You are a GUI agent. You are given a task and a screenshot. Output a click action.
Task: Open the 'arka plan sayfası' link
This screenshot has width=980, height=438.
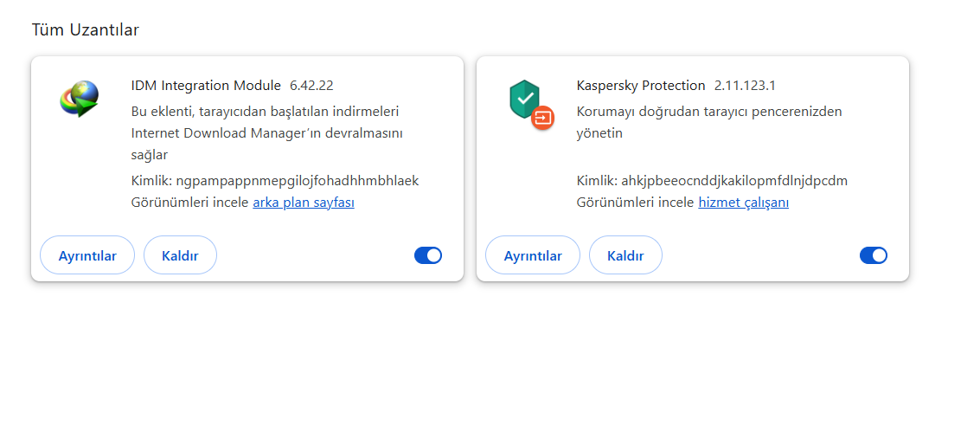pyautogui.click(x=304, y=203)
